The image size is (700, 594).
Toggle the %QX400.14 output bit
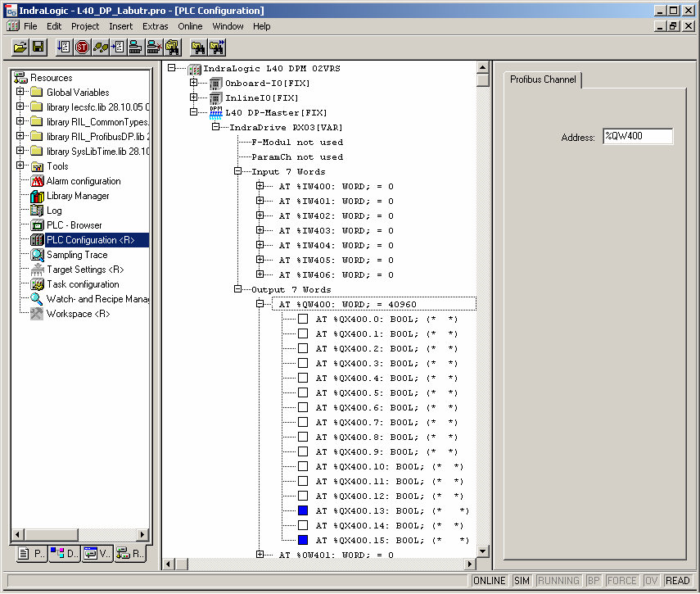coord(303,525)
